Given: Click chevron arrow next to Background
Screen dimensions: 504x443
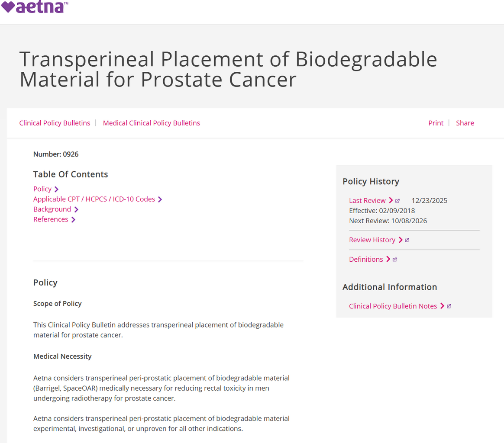Looking at the screenshot, I should (76, 209).
